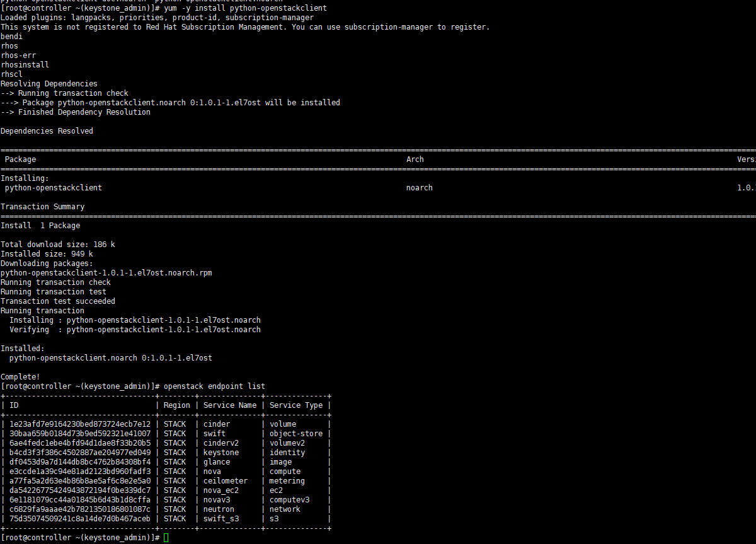Select 'keystone' in the Service Name column

[220, 453]
